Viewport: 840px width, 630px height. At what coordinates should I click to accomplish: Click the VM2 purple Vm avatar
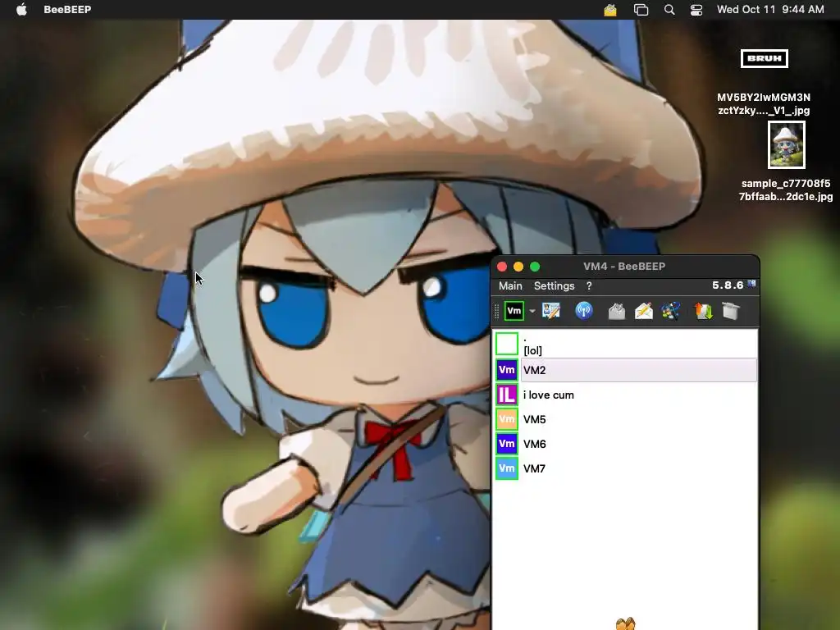[506, 370]
